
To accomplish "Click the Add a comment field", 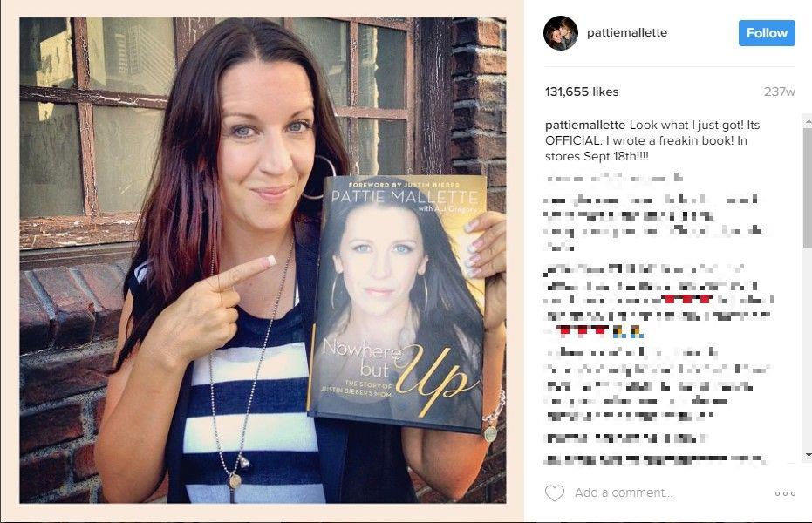I will [668, 493].
